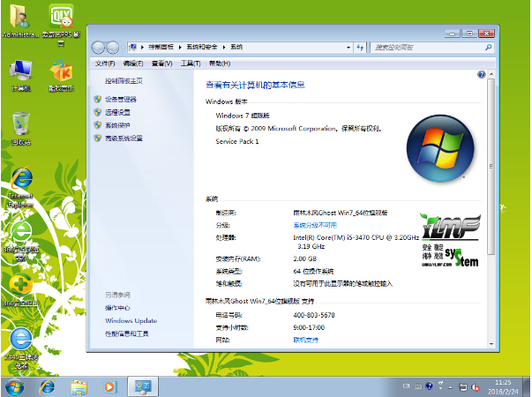532x397 pixels.
Task: Open the Administrator folder desktop icon
Action: coord(20,19)
